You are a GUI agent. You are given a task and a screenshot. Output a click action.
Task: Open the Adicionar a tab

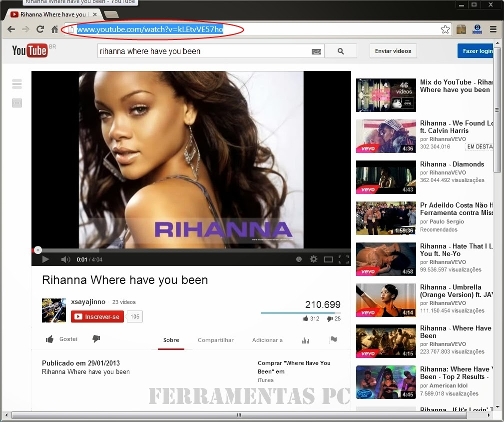(267, 340)
